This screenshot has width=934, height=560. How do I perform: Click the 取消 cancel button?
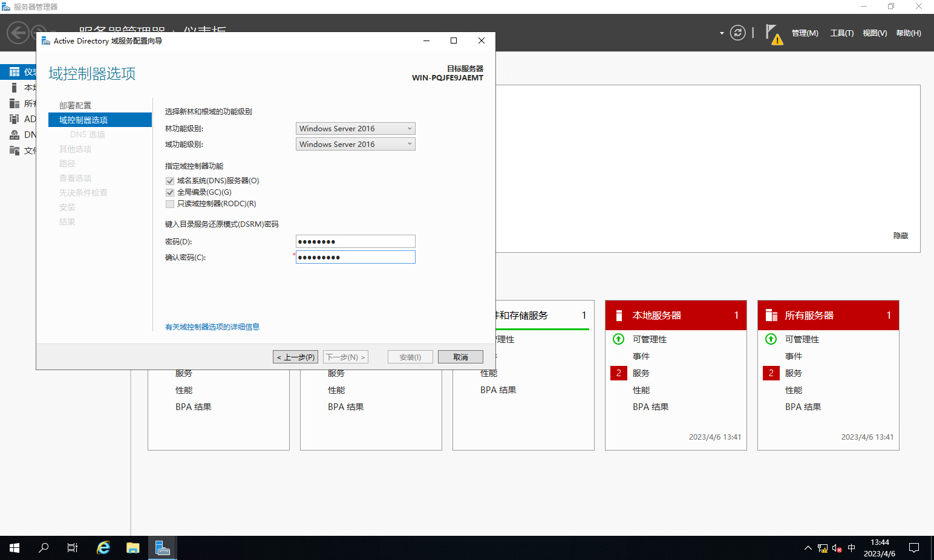pyautogui.click(x=460, y=357)
